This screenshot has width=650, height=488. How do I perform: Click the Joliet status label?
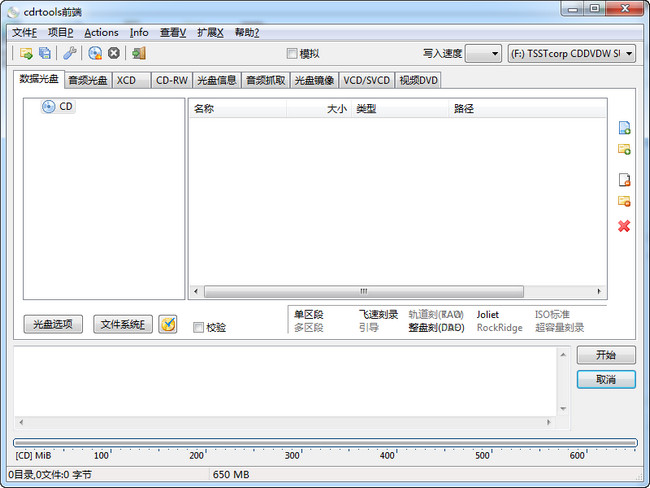[x=488, y=314]
